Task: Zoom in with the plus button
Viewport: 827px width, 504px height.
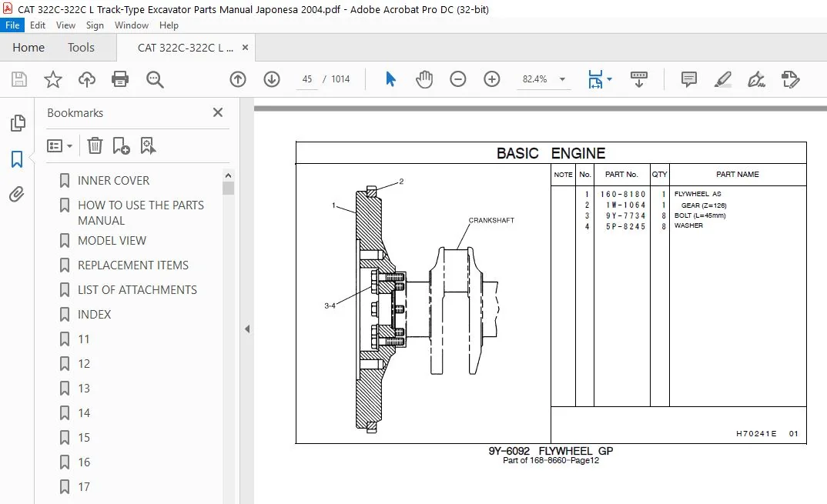Action: pos(491,79)
